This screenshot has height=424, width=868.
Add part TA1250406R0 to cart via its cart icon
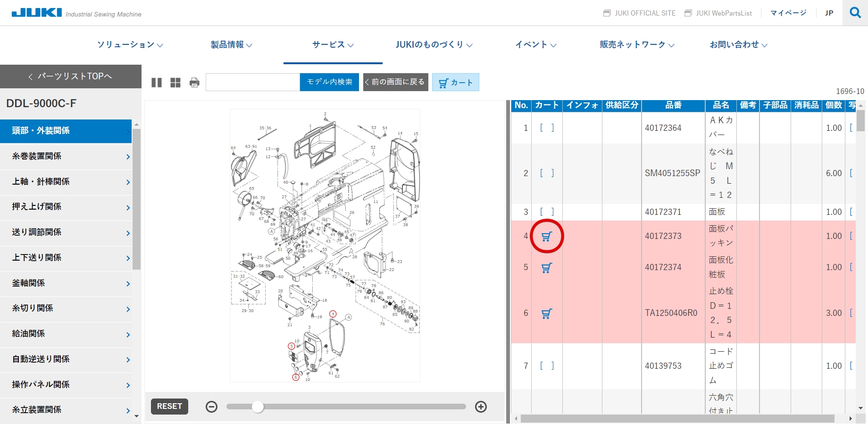(547, 314)
